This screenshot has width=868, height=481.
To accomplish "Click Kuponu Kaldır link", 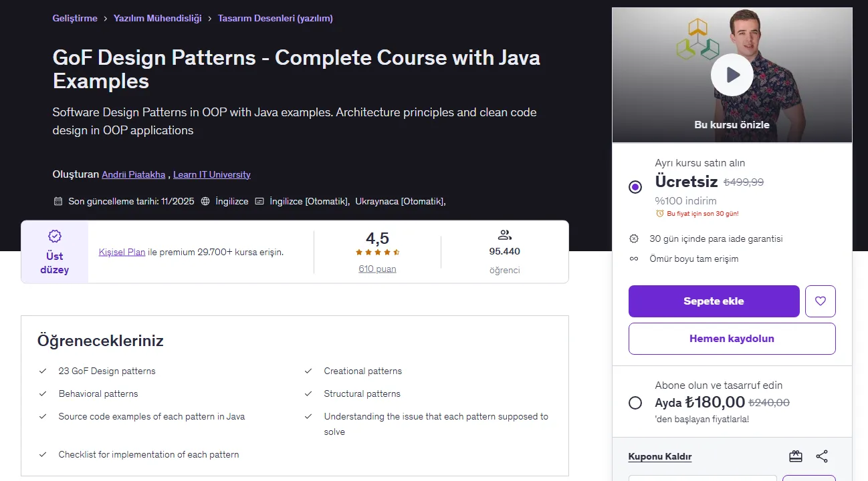I will point(660,457).
